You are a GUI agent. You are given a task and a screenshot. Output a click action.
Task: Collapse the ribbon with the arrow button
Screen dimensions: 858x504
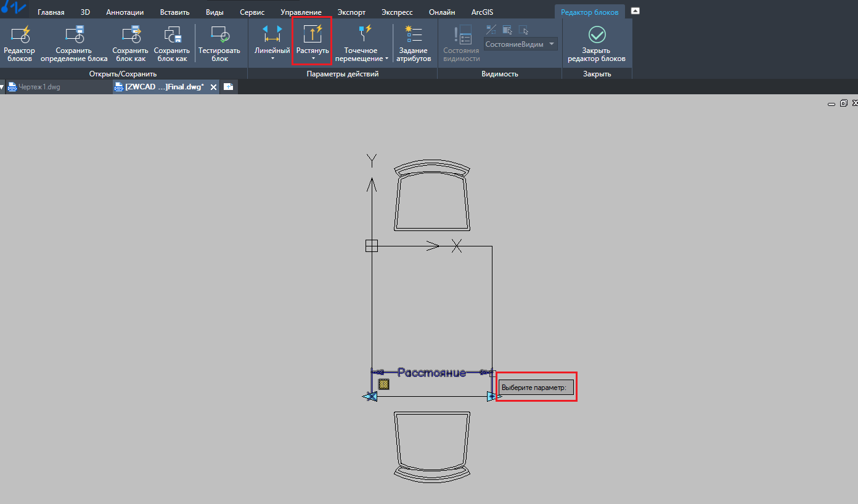pos(635,11)
